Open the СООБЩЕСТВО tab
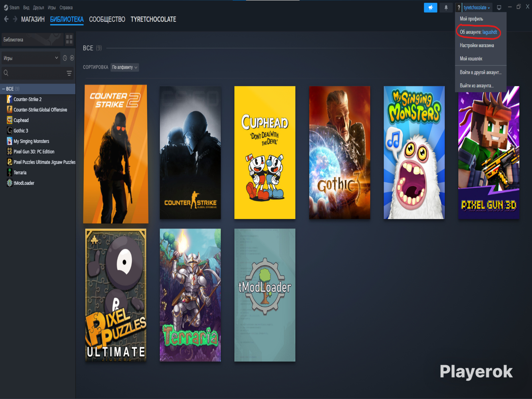This screenshot has height=399, width=532. coord(107,19)
